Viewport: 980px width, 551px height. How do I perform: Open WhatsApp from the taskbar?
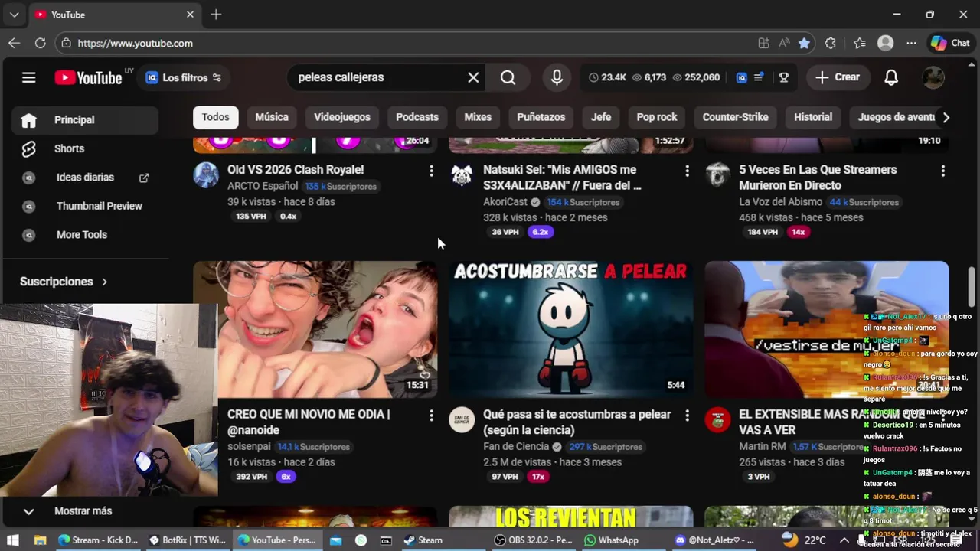tap(611, 540)
